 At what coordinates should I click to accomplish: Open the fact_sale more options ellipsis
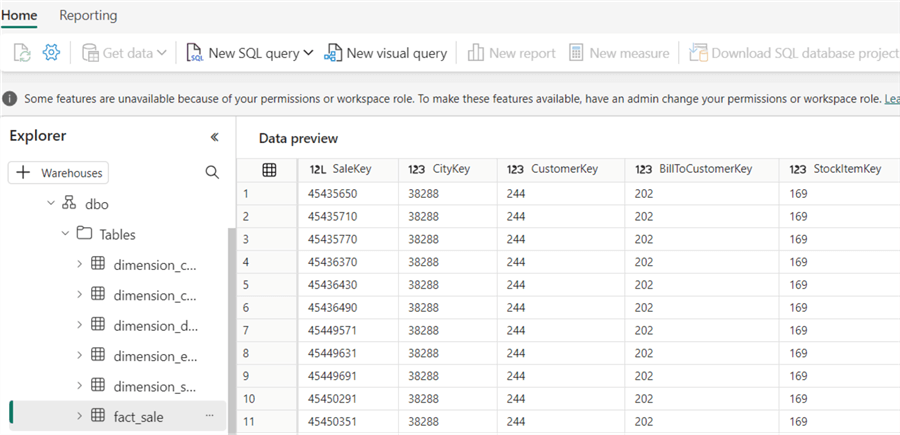click(210, 416)
